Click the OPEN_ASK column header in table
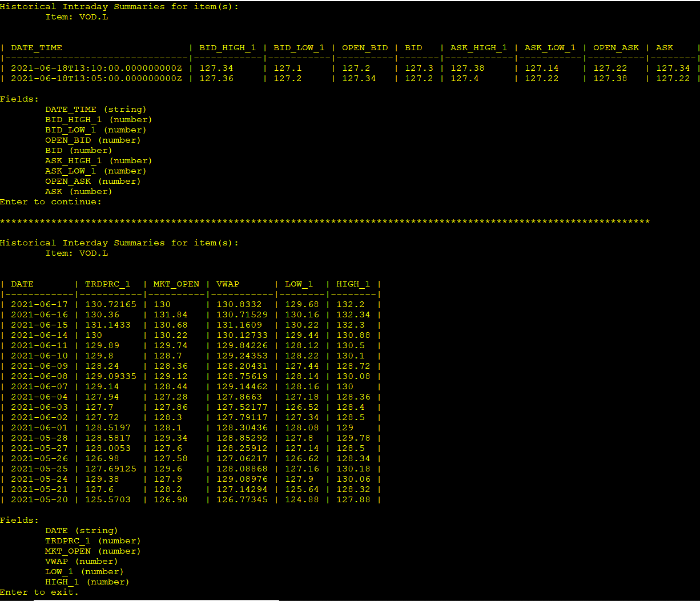The width and height of the screenshot is (700, 601). [615, 48]
